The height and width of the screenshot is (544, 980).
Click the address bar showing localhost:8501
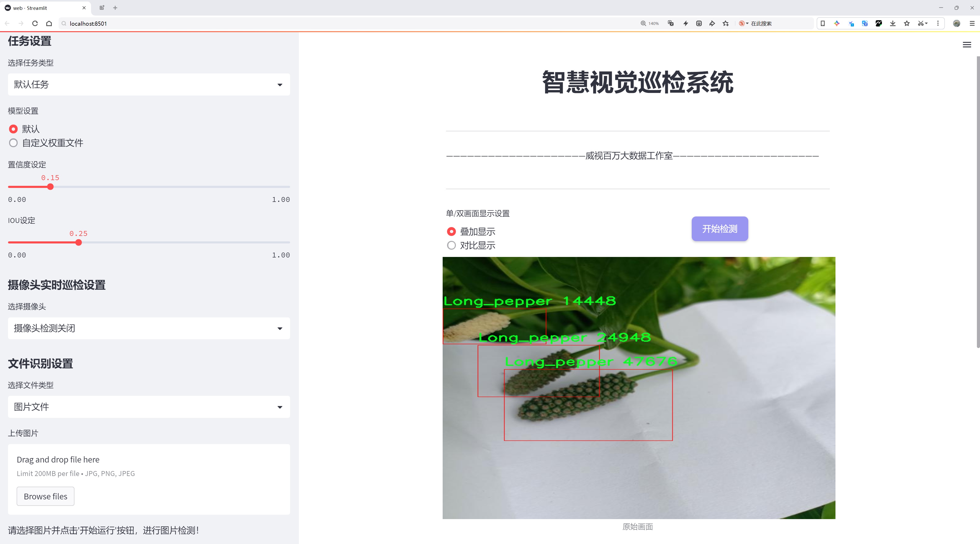(x=342, y=23)
